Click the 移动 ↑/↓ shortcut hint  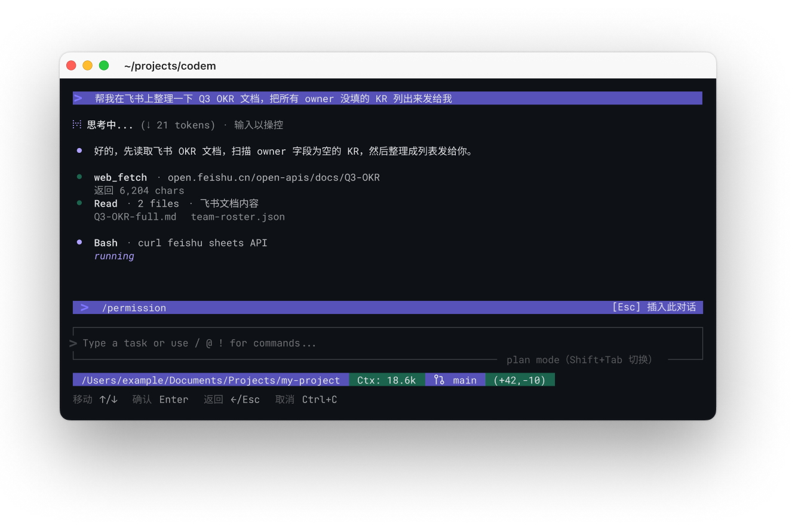(x=96, y=399)
